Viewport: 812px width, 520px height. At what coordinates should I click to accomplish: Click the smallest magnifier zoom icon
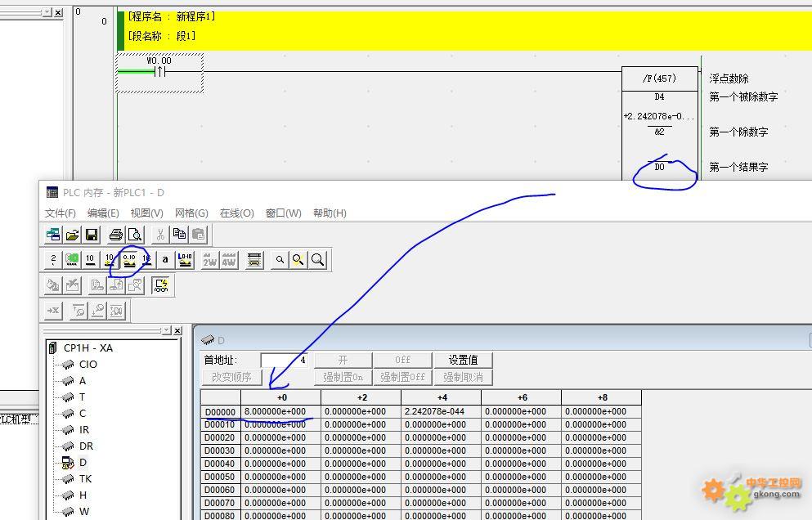[x=280, y=260]
